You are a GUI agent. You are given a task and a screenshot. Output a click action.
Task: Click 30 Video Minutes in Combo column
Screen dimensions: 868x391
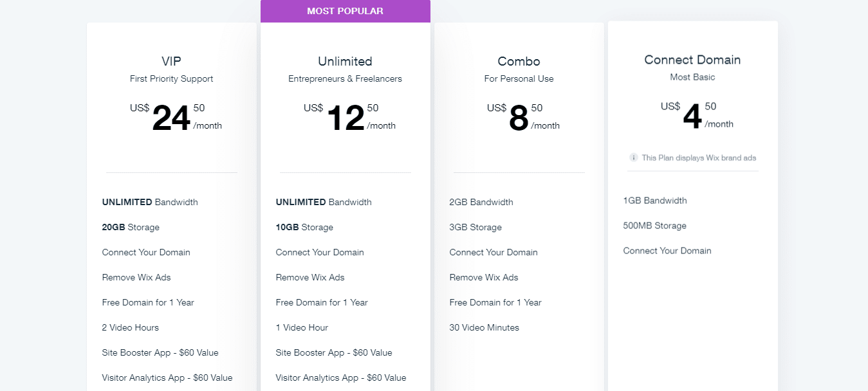[484, 327]
